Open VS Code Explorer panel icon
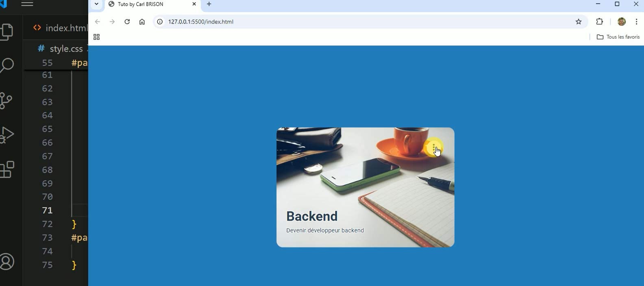 click(7, 32)
